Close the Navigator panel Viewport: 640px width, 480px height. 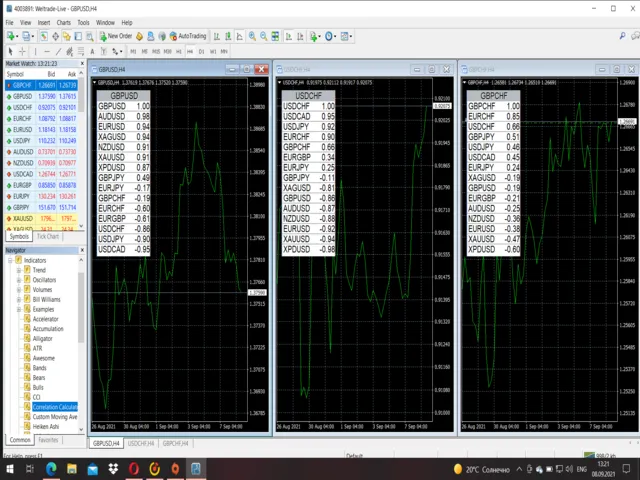coord(81,250)
